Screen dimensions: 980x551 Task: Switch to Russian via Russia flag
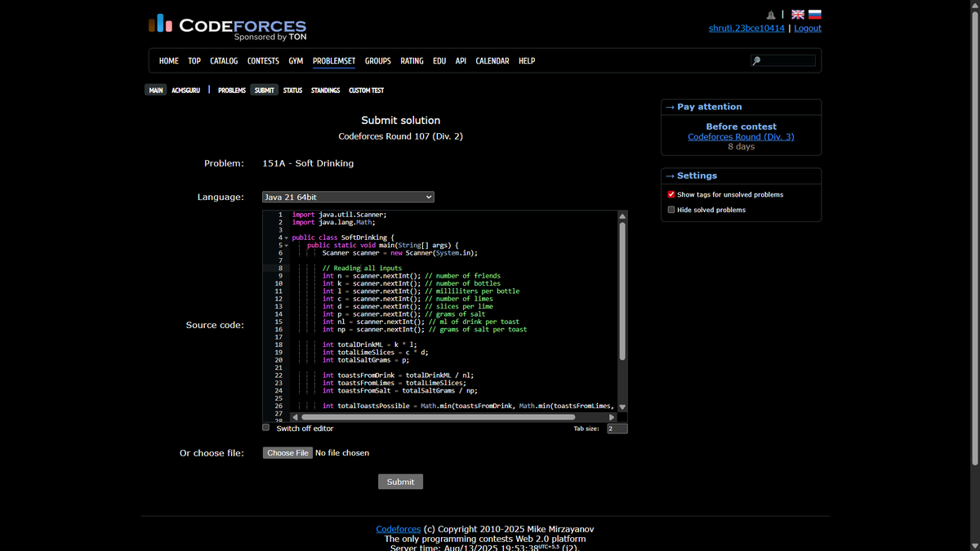point(814,15)
